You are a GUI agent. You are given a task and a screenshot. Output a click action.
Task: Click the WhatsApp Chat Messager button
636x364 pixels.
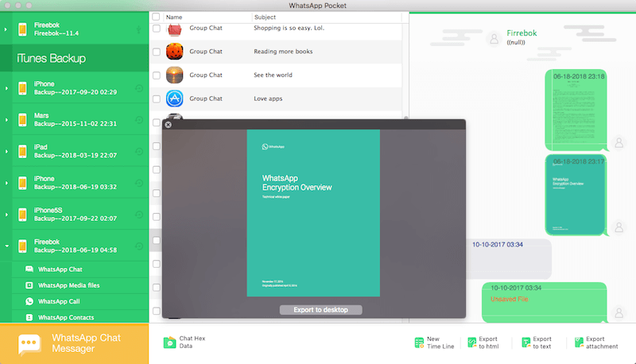[x=74, y=343]
